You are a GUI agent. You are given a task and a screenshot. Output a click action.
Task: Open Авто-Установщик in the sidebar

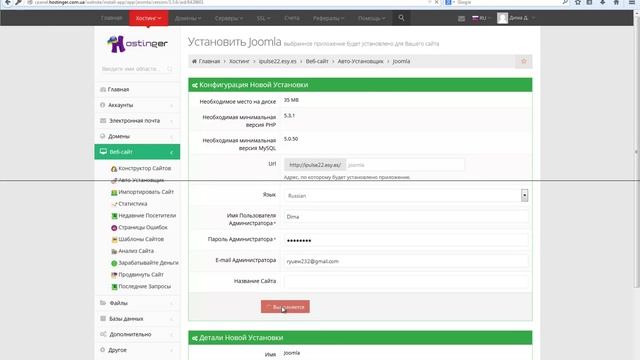click(141, 180)
